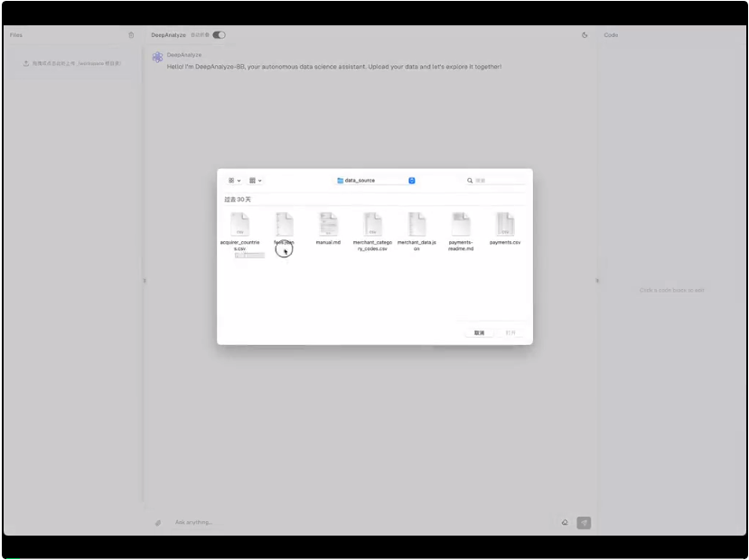Open the icon view mode dropdown
The width and height of the screenshot is (749, 560).
[235, 181]
